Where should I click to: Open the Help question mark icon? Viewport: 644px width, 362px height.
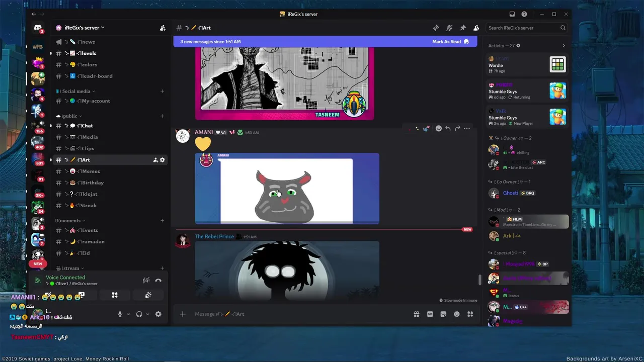524,14
